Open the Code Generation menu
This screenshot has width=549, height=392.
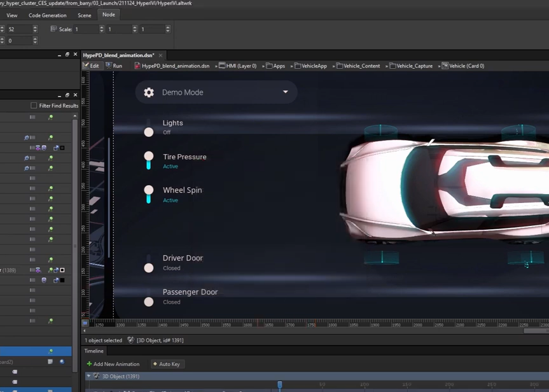(47, 15)
